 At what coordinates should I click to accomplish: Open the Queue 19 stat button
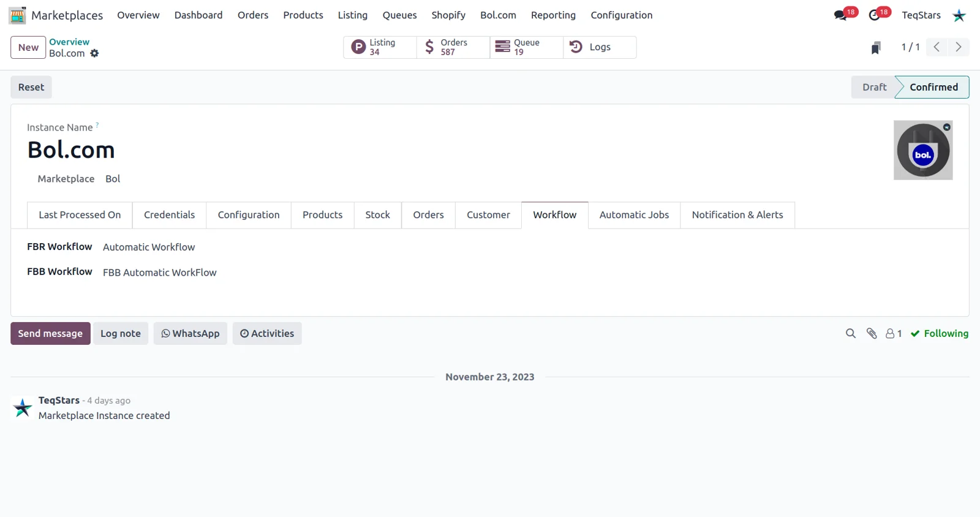point(527,47)
